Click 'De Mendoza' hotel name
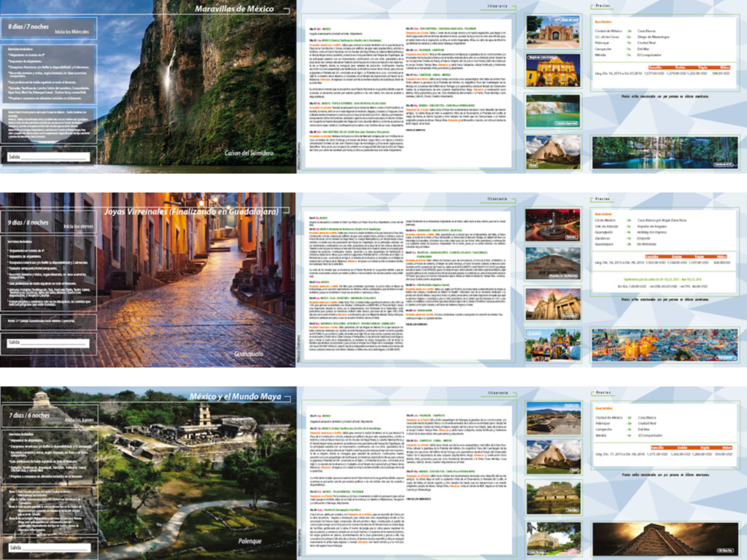The image size is (747, 560). pyautogui.click(x=646, y=244)
